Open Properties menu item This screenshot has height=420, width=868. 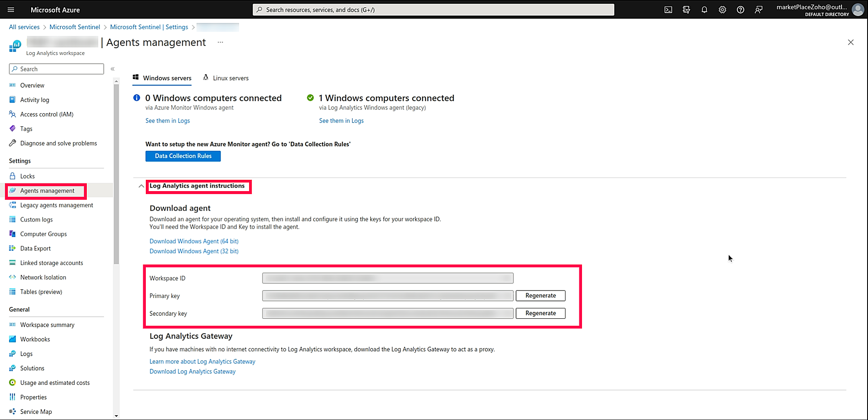(x=33, y=397)
